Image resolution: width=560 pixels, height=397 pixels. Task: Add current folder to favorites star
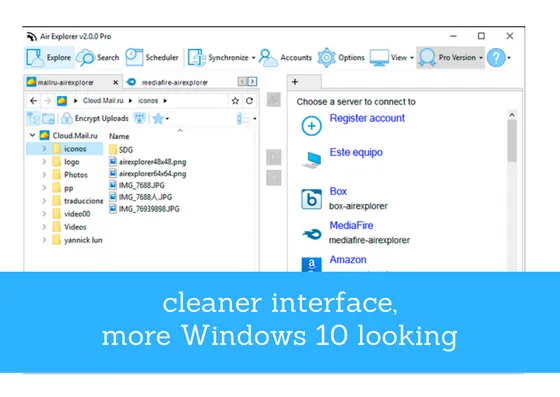(x=235, y=101)
